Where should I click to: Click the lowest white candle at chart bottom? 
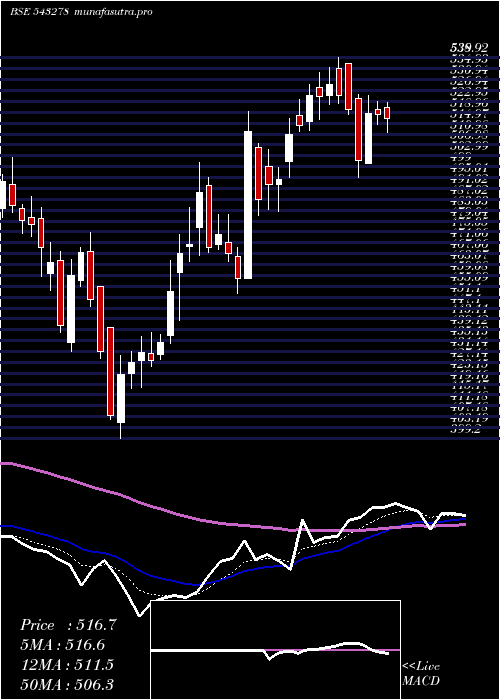tap(121, 398)
